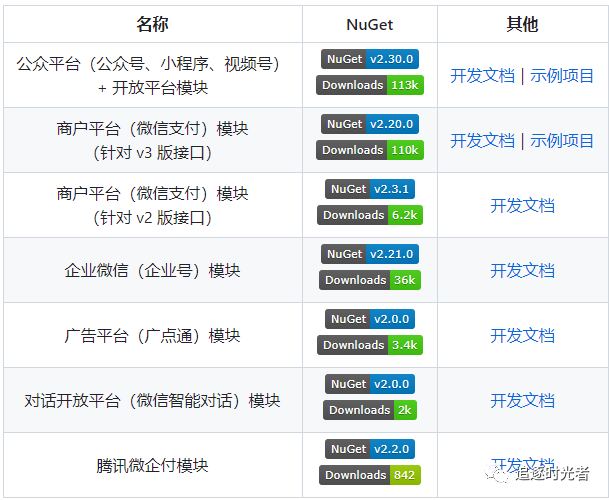Click the Downloads 110k badge
This screenshot has height=500, width=609.
click(x=370, y=150)
